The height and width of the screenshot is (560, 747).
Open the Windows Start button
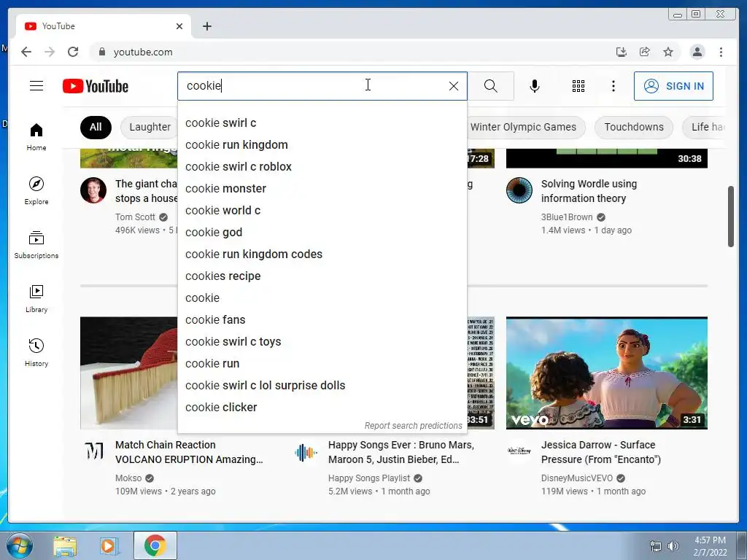click(20, 545)
